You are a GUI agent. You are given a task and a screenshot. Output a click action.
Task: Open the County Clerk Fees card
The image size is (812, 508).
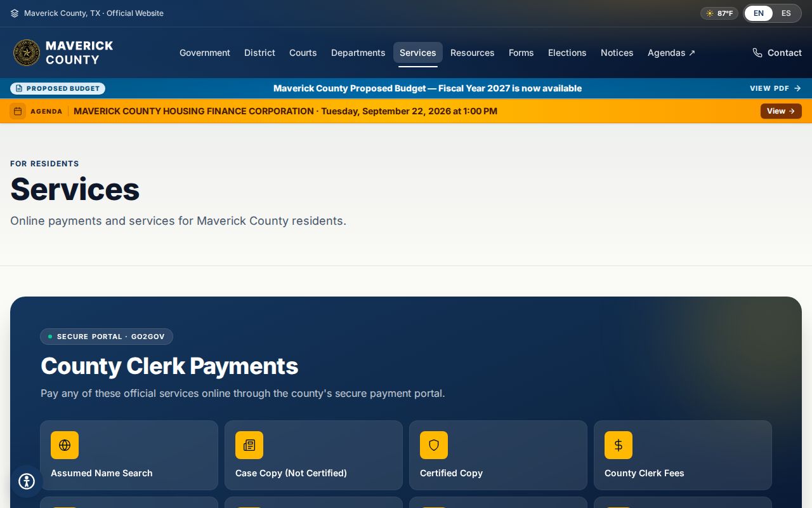pos(683,455)
